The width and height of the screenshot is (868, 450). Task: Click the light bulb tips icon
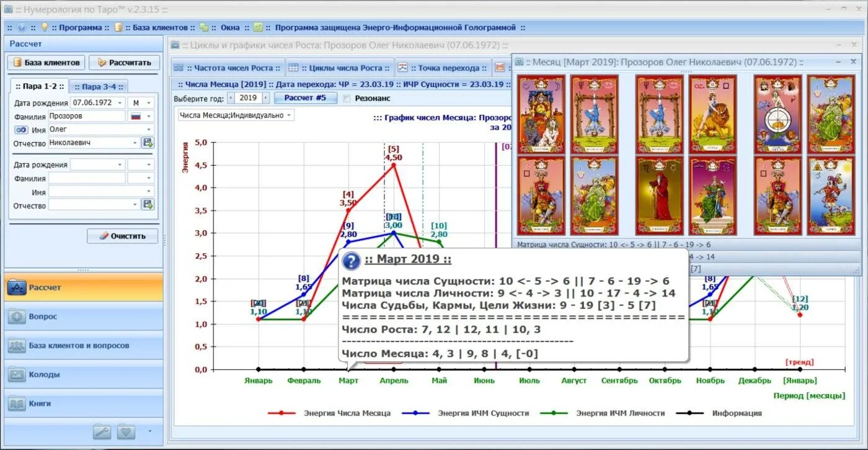click(44, 27)
